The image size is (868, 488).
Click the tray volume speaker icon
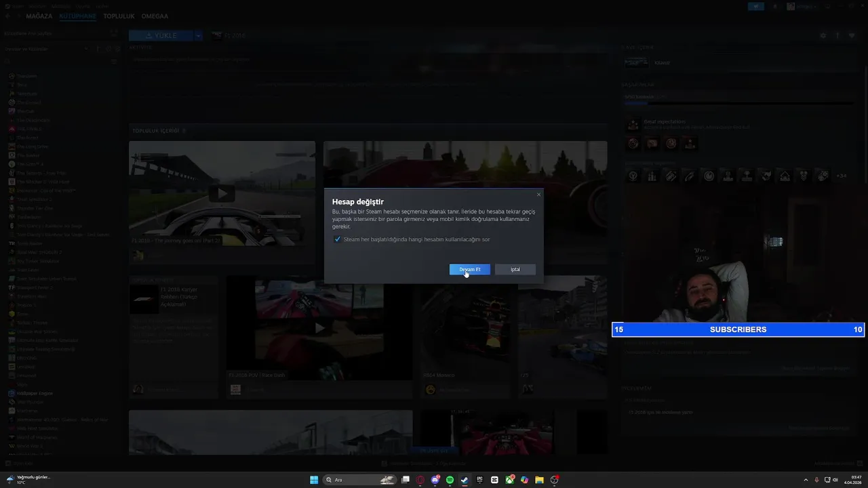(835, 480)
